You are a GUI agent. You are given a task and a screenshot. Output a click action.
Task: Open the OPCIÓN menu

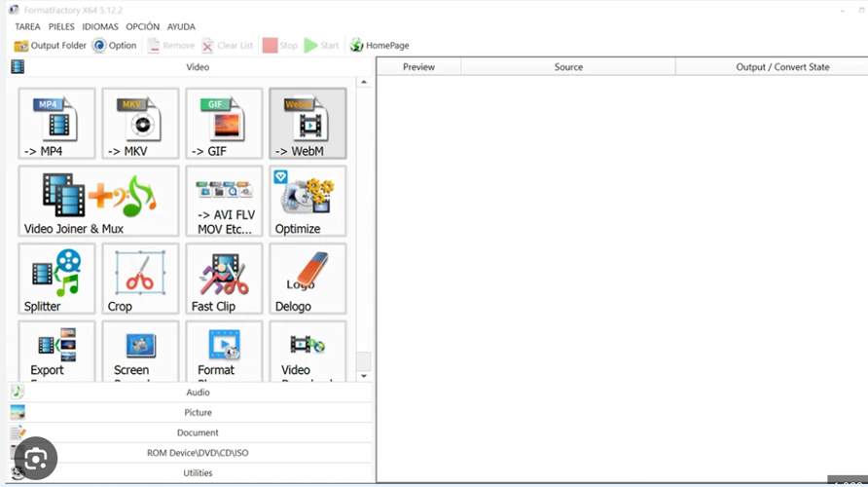point(142,26)
